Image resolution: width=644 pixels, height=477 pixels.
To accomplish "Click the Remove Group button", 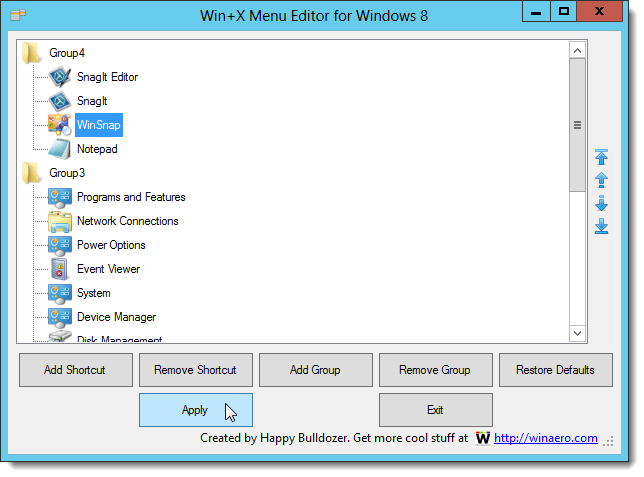I will point(435,370).
